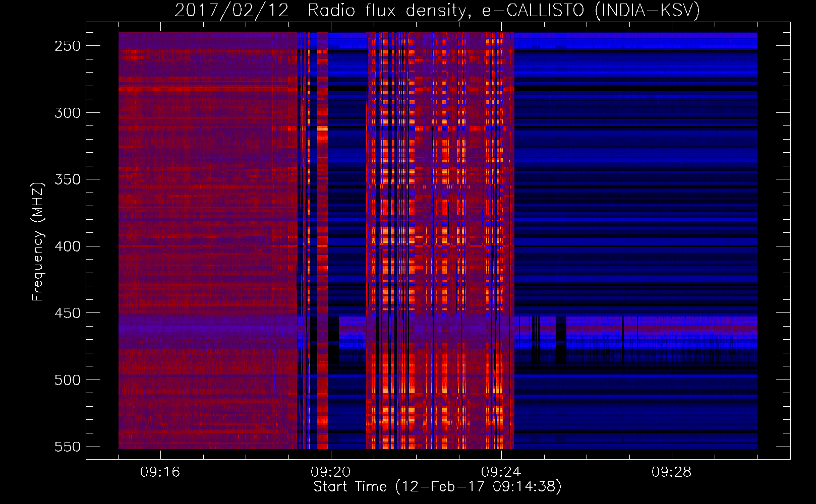
Task: Click the 'Start Time (12-Feb-17 09:14:38)' x-axis label
Action: pyautogui.click(x=437, y=487)
